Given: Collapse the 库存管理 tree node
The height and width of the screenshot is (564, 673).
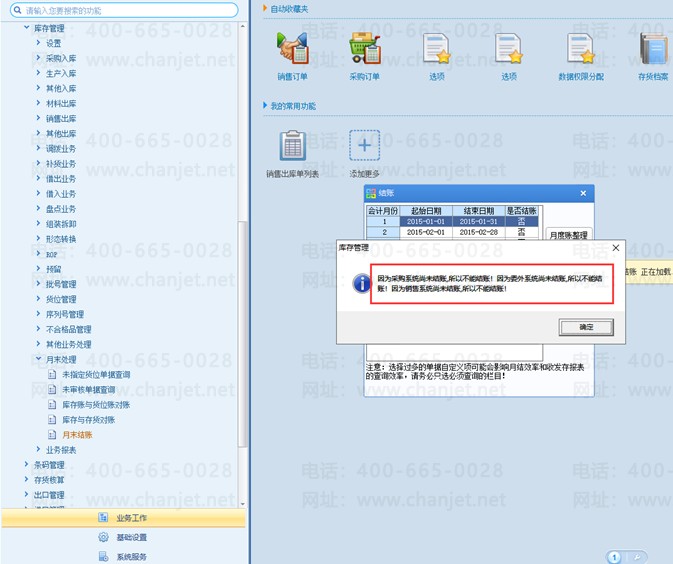Looking at the screenshot, I should click(27, 28).
